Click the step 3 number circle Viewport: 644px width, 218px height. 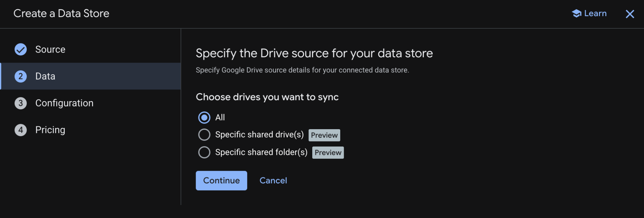click(21, 103)
